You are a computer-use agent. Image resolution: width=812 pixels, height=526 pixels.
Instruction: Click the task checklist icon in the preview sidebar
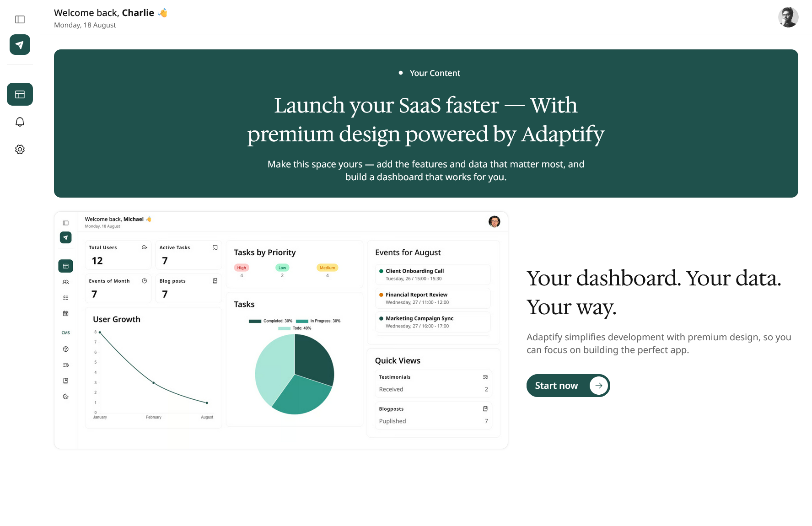(x=66, y=298)
